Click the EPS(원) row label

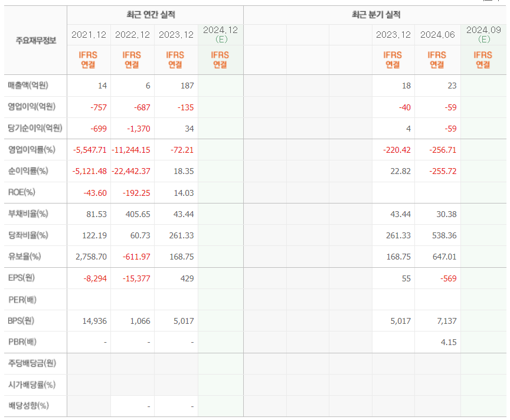21,278
